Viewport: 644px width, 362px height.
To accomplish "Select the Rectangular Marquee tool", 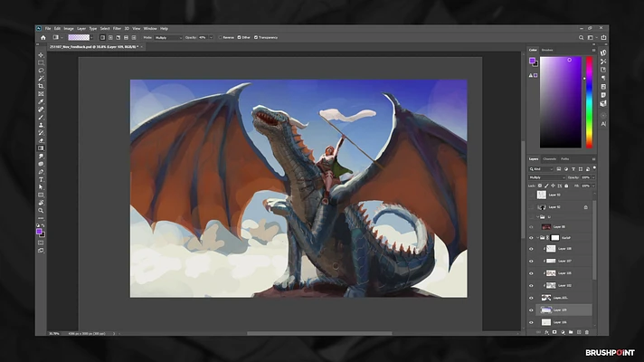I will click(41, 62).
